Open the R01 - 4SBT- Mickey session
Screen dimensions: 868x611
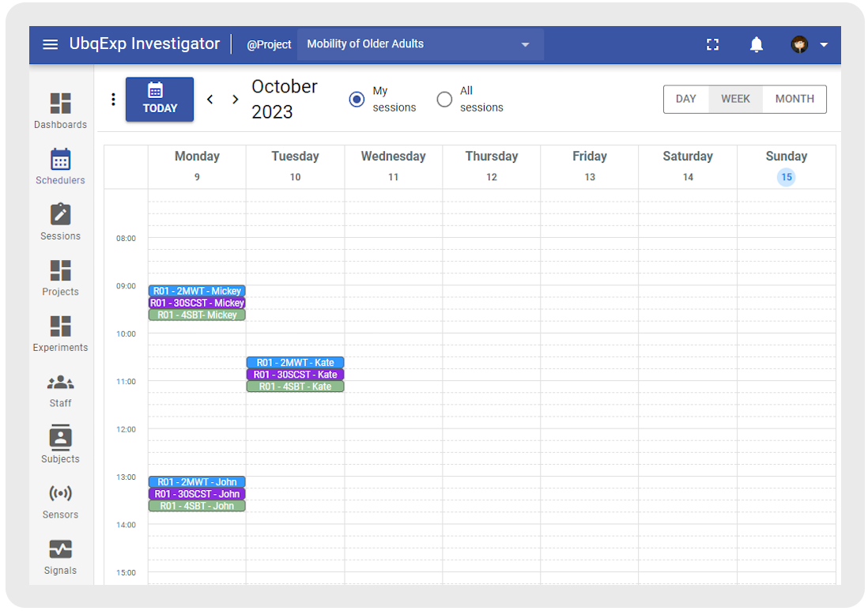click(x=197, y=315)
